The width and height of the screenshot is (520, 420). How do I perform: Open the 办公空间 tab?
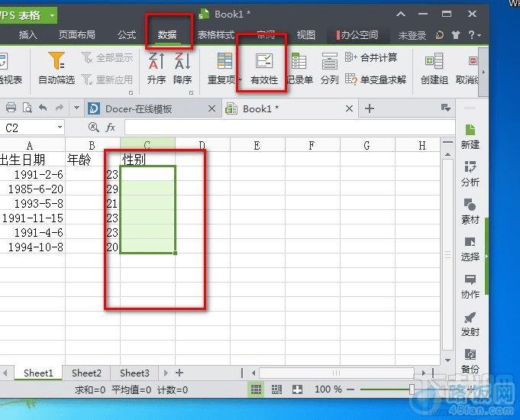click(357, 35)
